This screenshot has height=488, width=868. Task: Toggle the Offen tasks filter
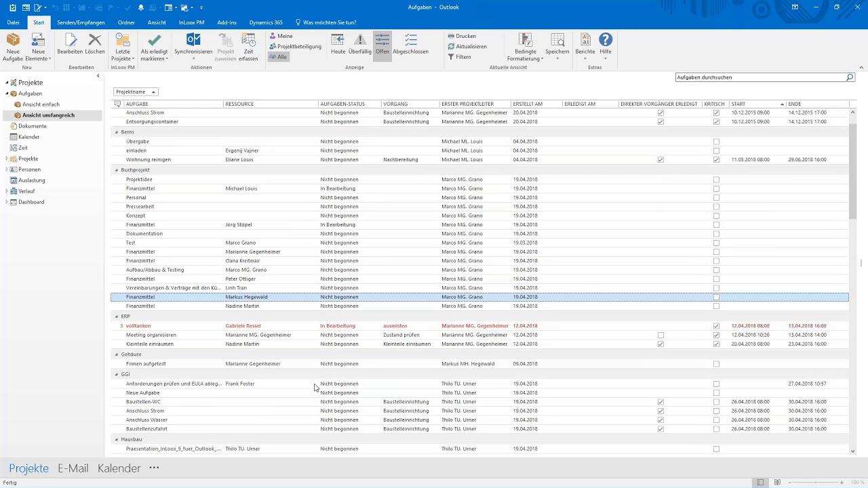tap(382, 45)
